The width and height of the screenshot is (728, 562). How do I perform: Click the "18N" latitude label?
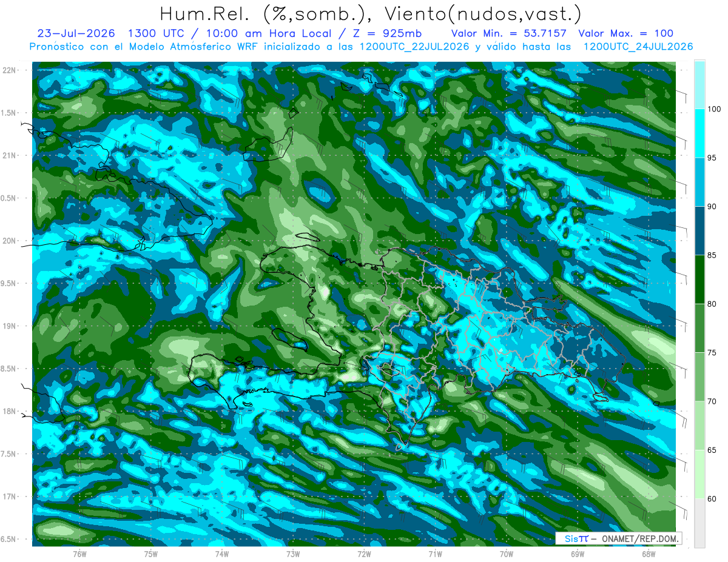[10, 411]
